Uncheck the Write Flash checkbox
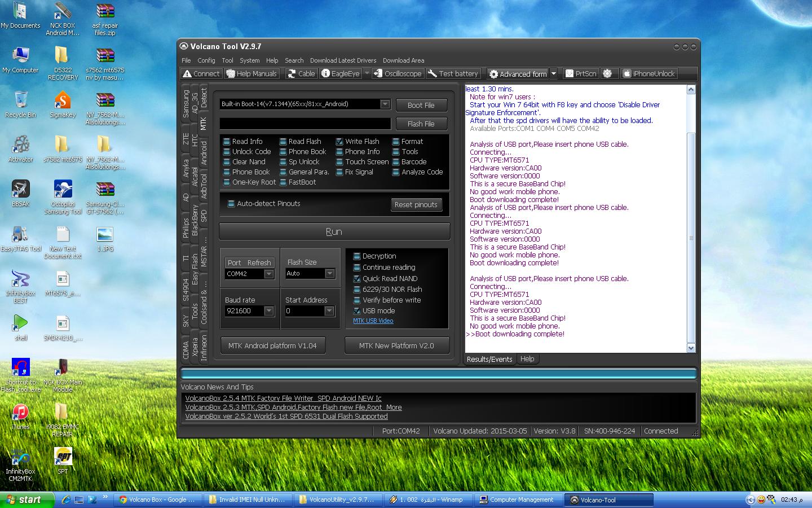 [x=339, y=142]
